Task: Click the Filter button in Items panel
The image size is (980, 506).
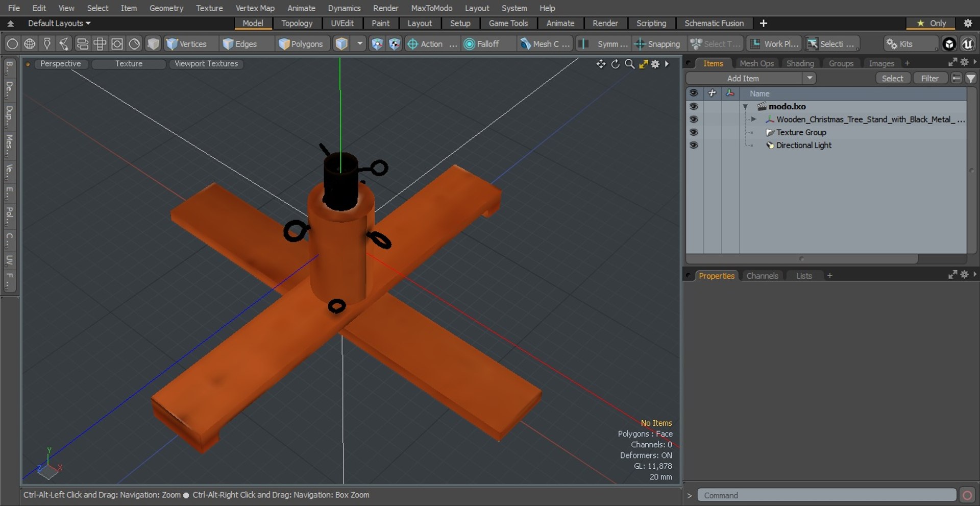Action: tap(929, 78)
